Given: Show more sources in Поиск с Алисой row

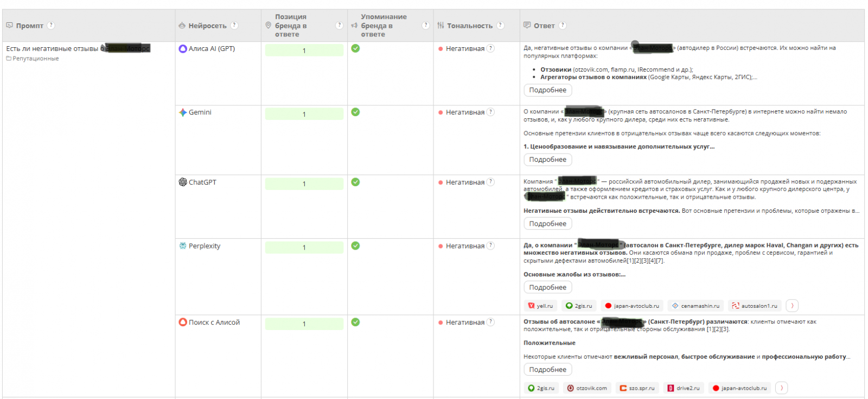Looking at the screenshot, I should click(x=782, y=388).
